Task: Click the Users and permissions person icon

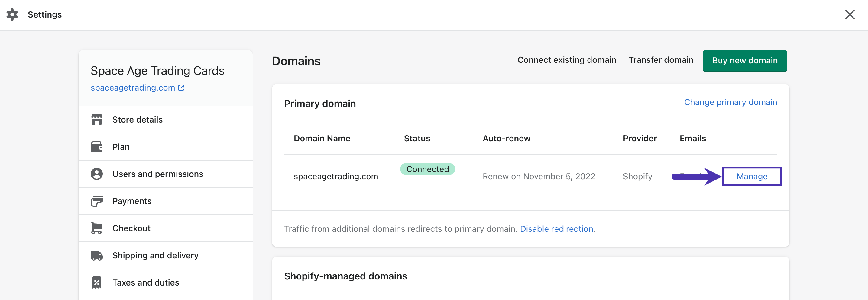Action: (97, 174)
